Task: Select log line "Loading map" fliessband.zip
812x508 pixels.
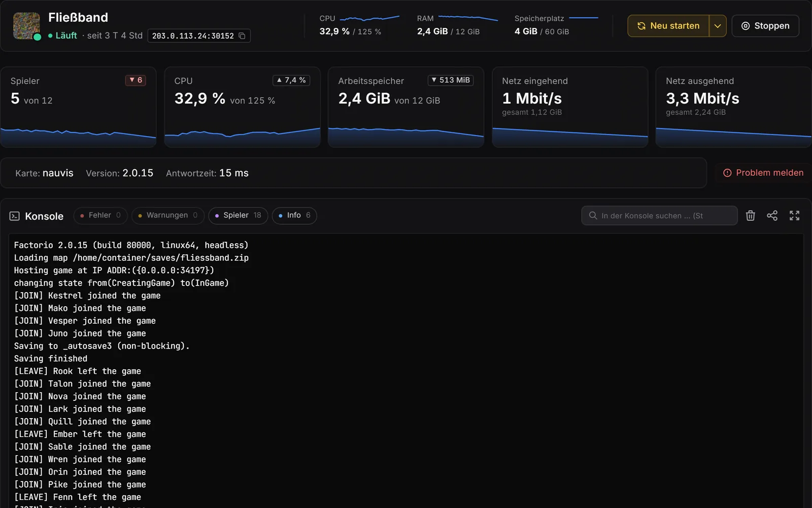Action: [x=131, y=258]
